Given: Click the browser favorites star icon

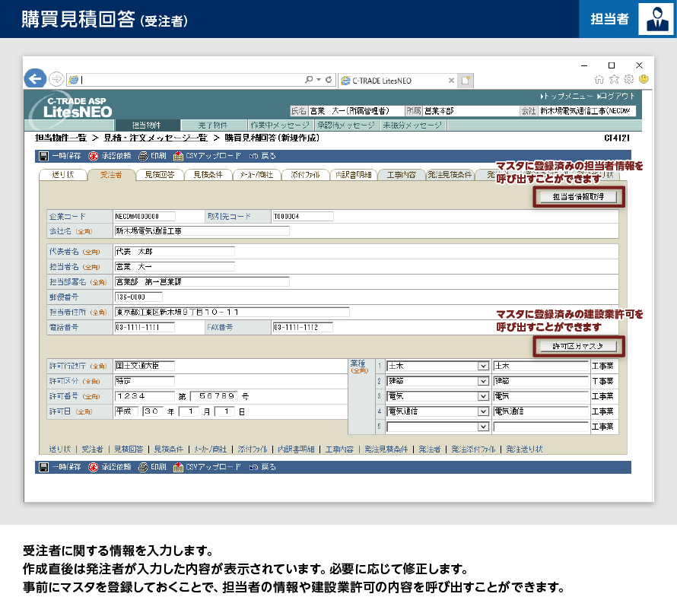Looking at the screenshot, I should pyautogui.click(x=615, y=79).
